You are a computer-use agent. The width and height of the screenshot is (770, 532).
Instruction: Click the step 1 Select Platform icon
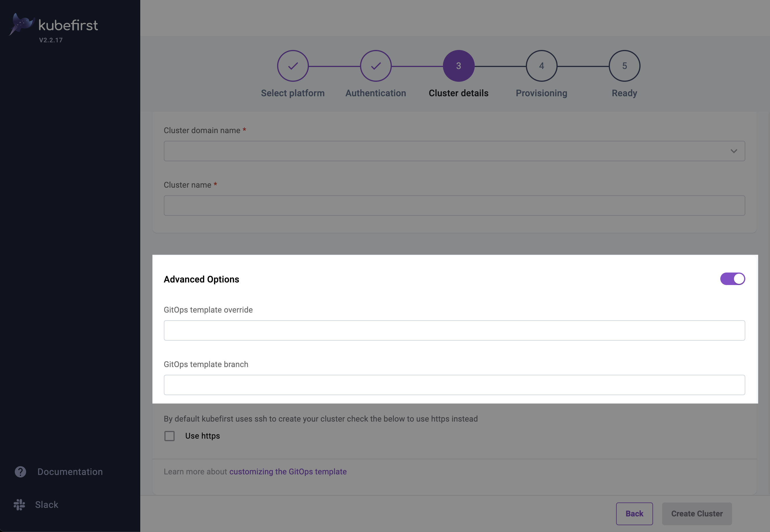292,66
